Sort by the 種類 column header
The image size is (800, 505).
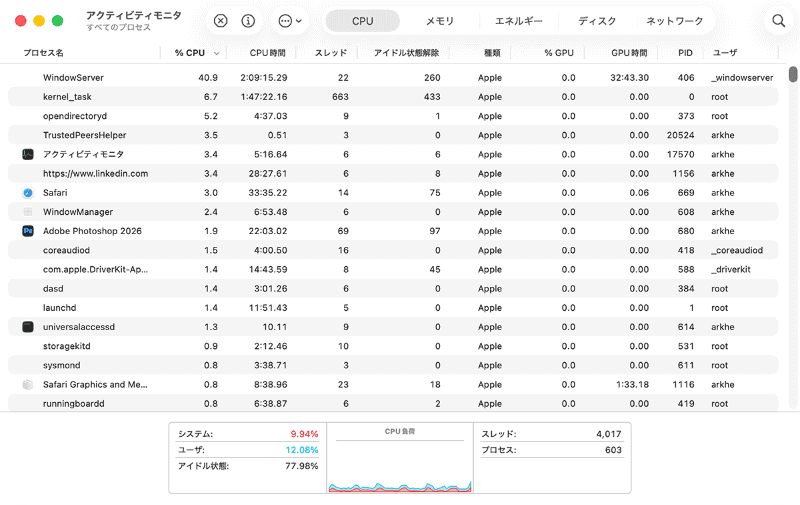pos(492,53)
